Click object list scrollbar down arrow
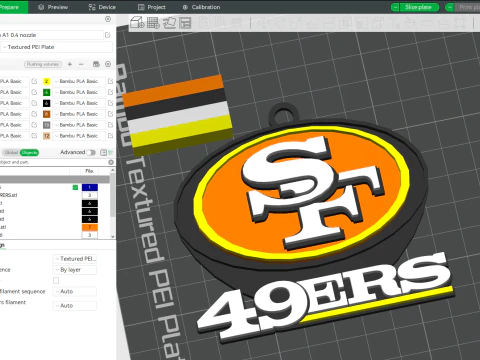 coord(113,236)
